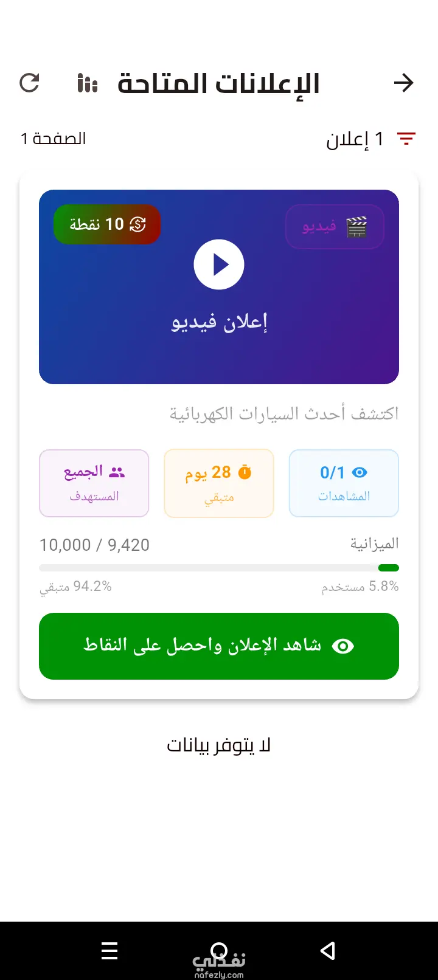Open the bar-chart statistics icon

pyautogui.click(x=88, y=83)
